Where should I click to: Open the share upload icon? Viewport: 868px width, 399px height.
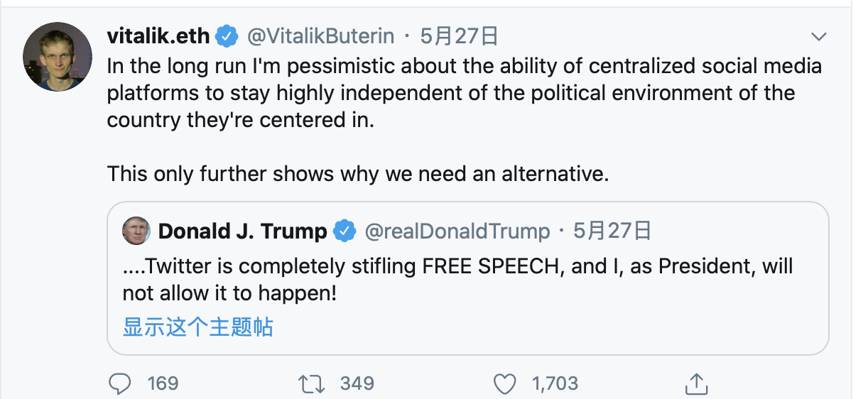[697, 383]
